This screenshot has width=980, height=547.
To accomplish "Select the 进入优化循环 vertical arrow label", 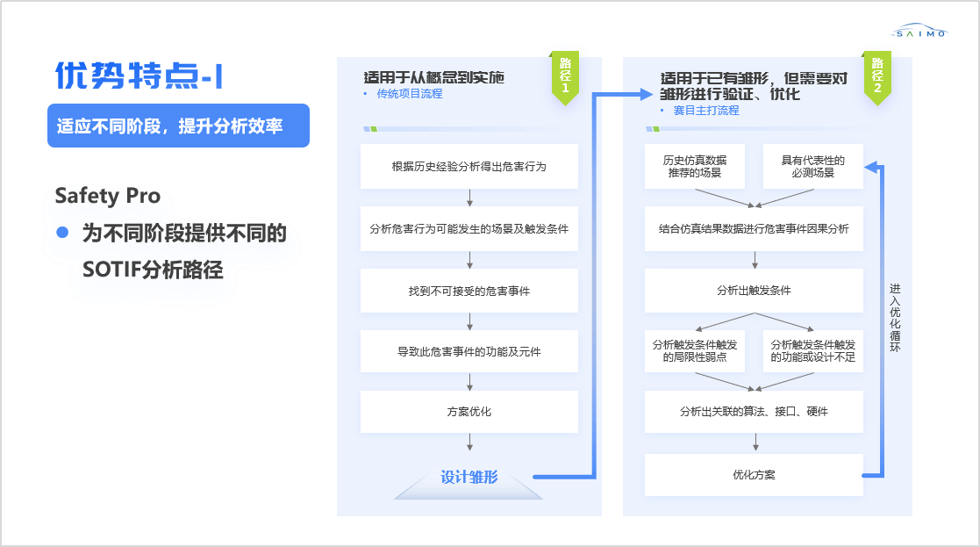I will 894,317.
